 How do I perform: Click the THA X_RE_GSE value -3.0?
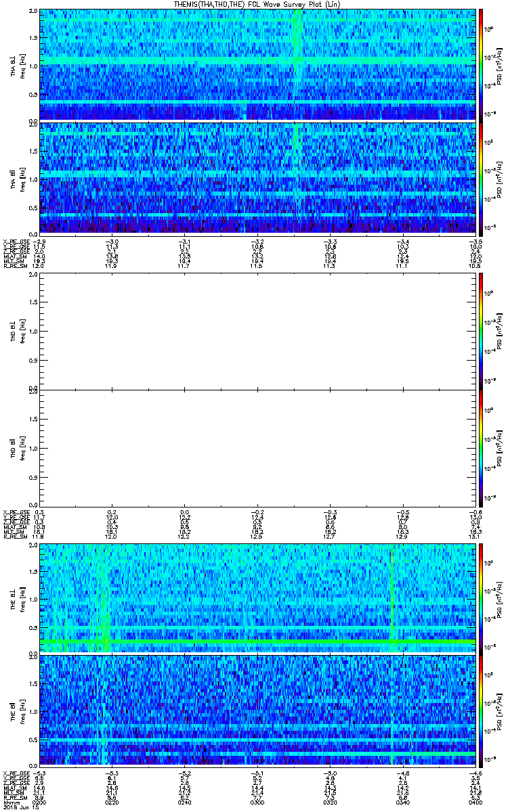point(112,242)
